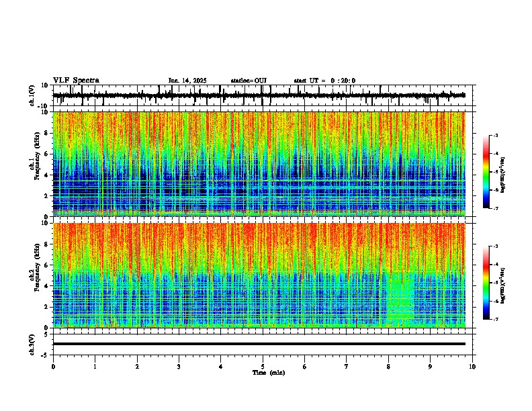Click the ch.2 spectrogram color scale bar

[486, 283]
